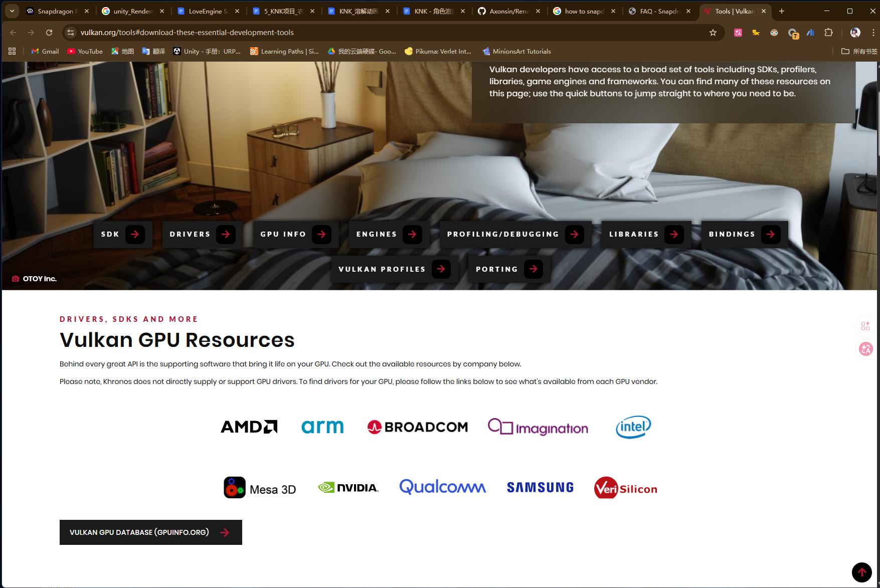Open the Arm GPU resources logo
The image size is (880, 588).
point(322,427)
